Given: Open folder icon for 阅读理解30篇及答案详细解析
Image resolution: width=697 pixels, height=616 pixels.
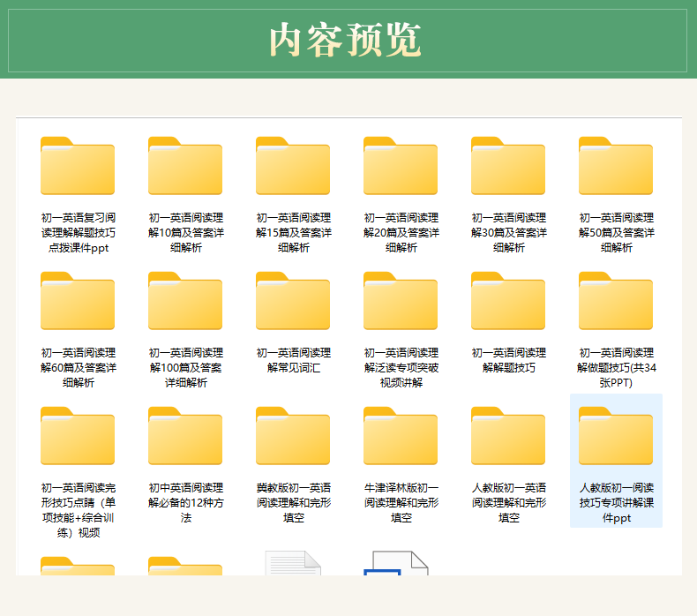Looking at the screenshot, I should pyautogui.click(x=508, y=166).
